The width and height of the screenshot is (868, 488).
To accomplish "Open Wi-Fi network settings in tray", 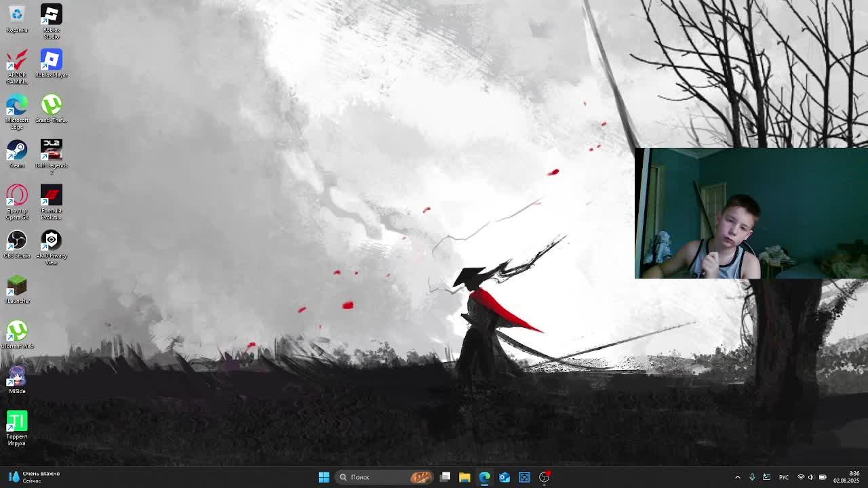I will tap(801, 477).
